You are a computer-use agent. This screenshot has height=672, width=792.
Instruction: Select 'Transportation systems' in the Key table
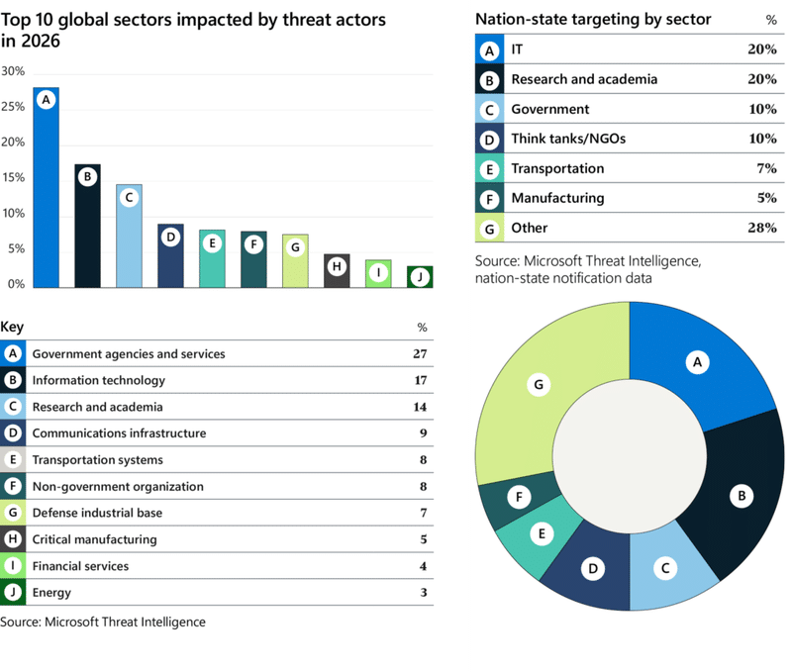tap(97, 460)
